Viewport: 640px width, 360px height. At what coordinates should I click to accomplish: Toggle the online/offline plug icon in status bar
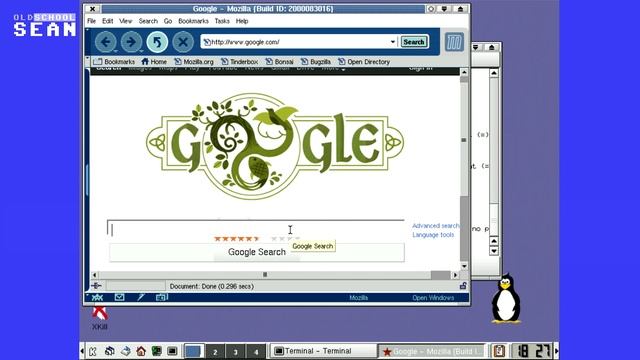coord(97,286)
